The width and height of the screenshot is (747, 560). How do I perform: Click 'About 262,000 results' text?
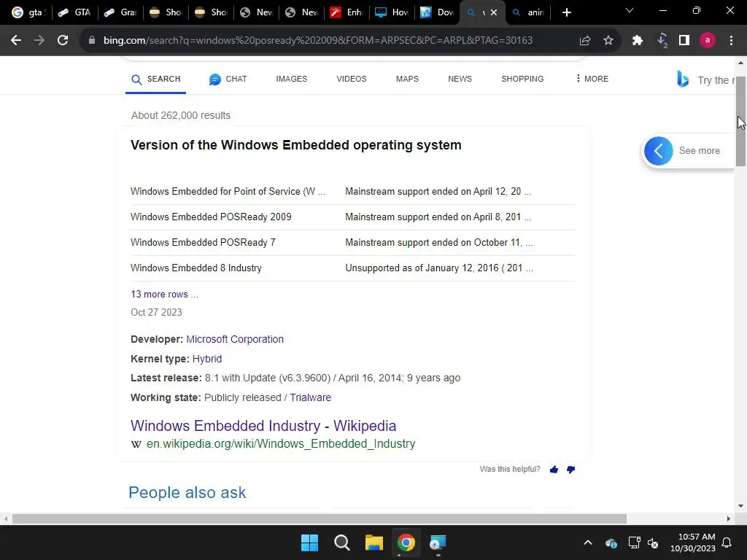[x=181, y=115]
